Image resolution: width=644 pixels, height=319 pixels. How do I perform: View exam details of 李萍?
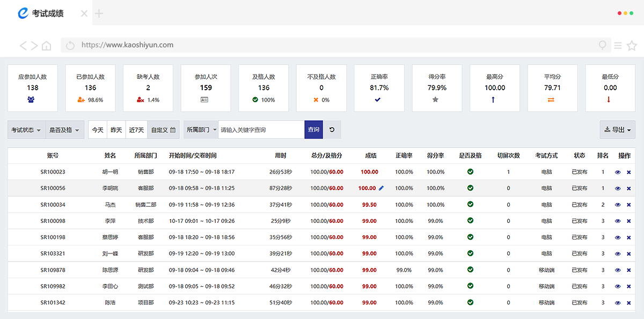618,221
